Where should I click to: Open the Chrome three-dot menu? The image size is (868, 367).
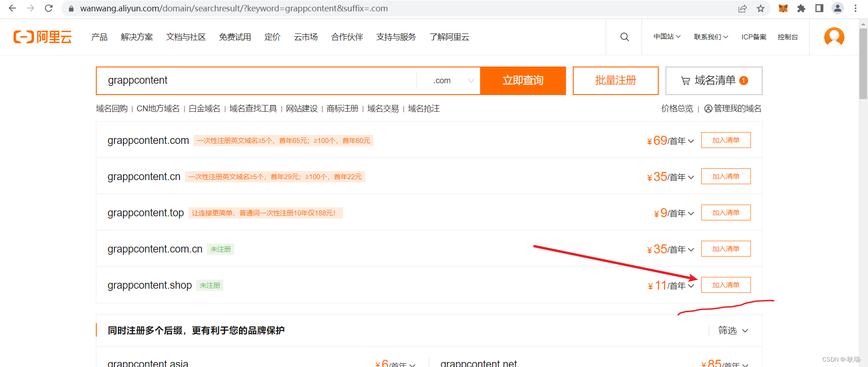(x=855, y=8)
